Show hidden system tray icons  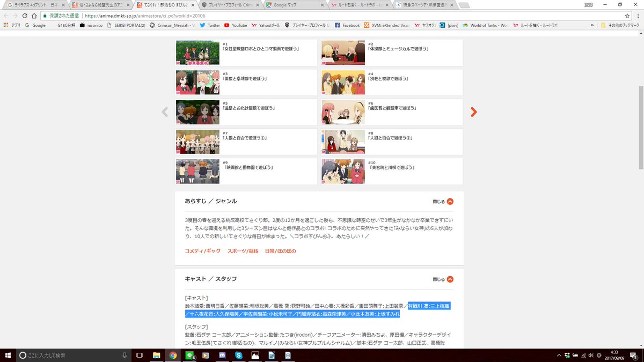(559, 355)
